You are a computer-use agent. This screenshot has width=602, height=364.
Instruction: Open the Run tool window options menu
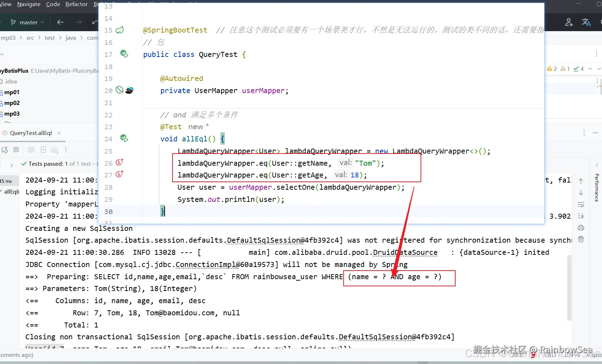pyautogui.click(x=584, y=133)
